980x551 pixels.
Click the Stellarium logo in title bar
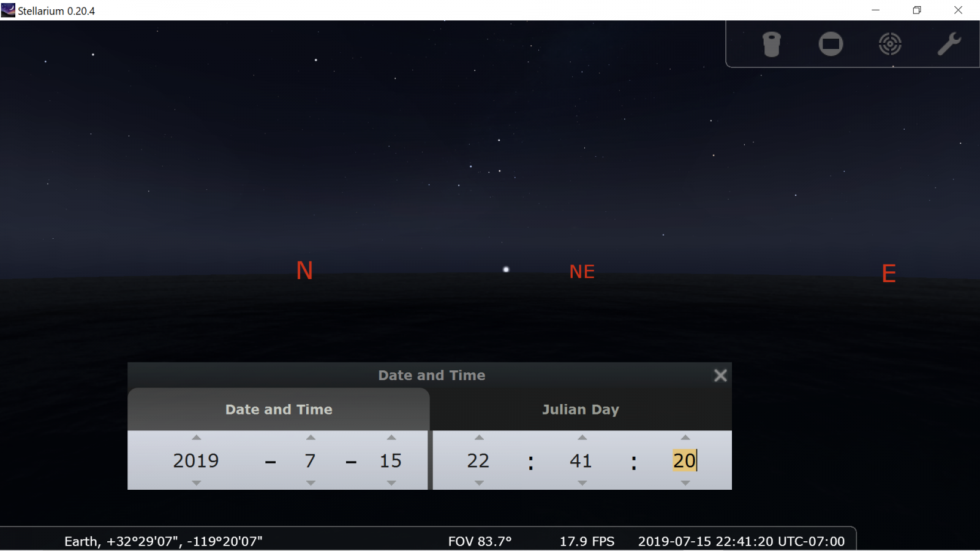point(8,10)
